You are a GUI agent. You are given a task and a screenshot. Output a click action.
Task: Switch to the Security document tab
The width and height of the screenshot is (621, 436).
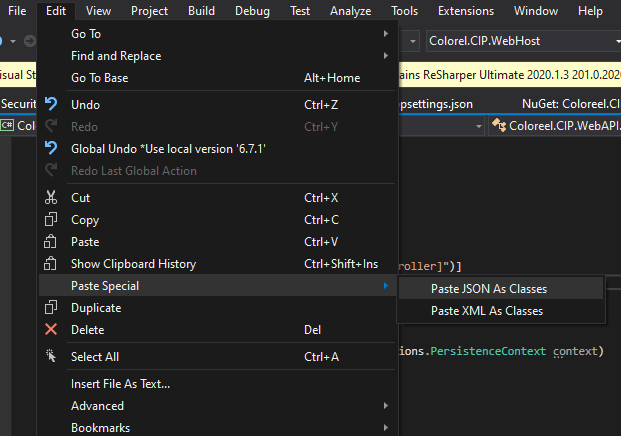(x=18, y=104)
